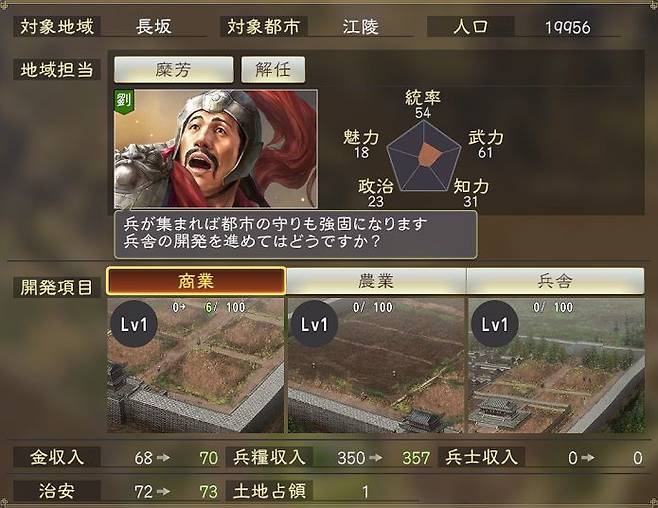Select the 商業 development tab
658x508 pixels.
pyautogui.click(x=196, y=281)
